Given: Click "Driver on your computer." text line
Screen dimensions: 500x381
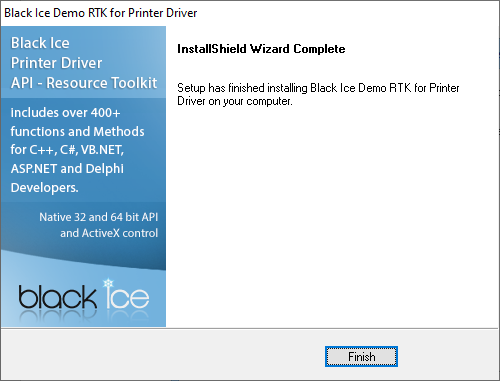Looking at the screenshot, I should [x=235, y=101].
